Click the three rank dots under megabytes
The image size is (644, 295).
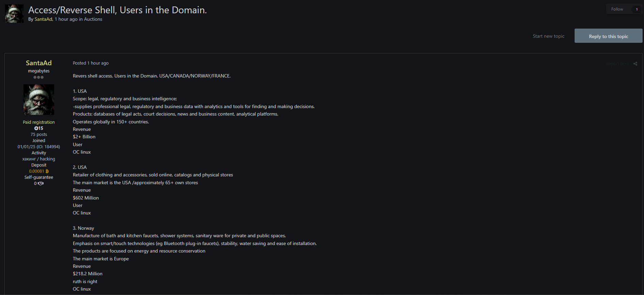38,77
